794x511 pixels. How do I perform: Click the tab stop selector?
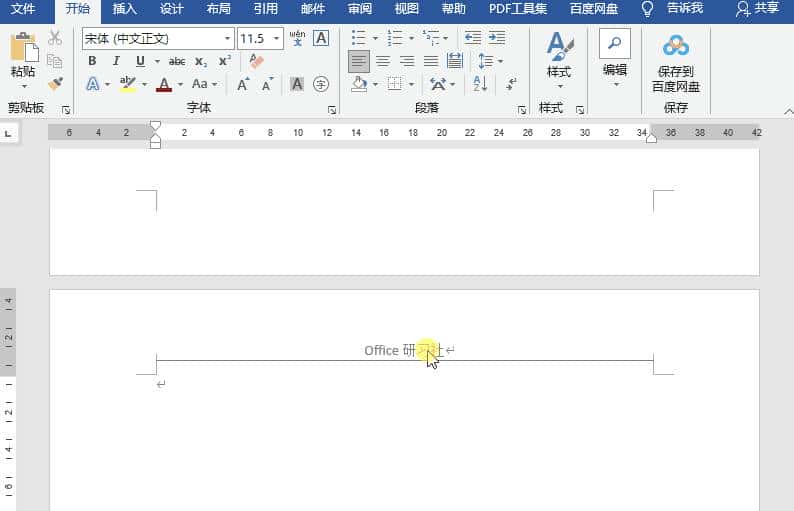point(8,134)
